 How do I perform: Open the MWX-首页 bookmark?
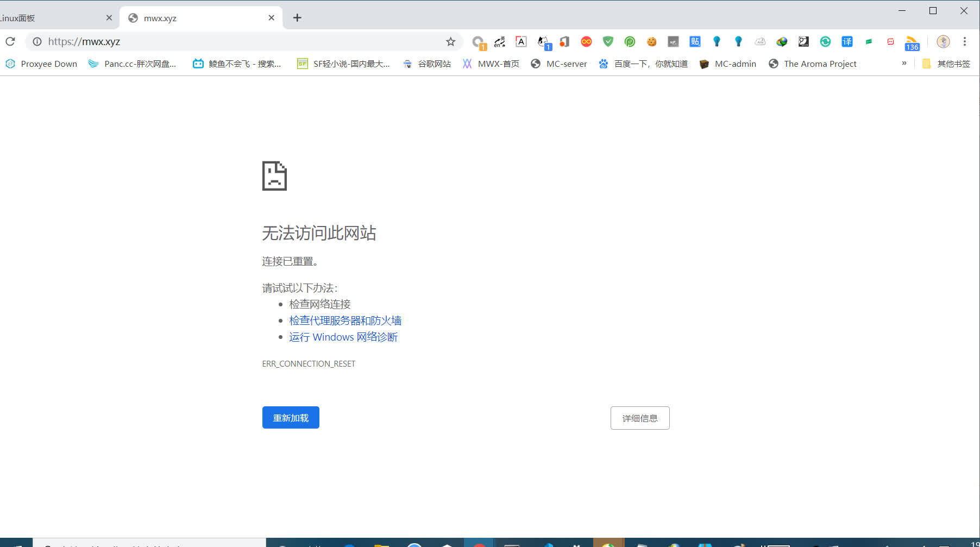point(491,64)
